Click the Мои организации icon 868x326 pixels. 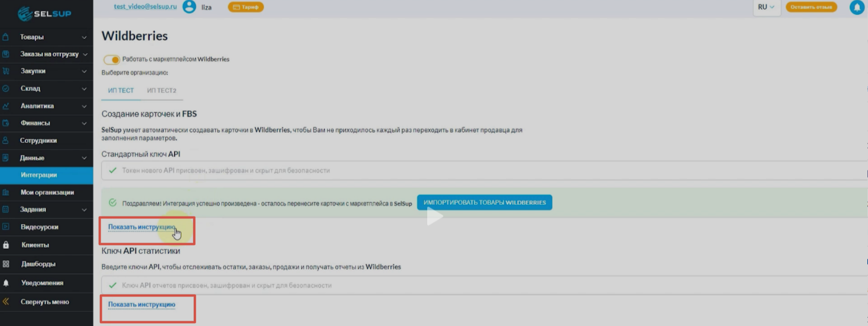(6, 192)
